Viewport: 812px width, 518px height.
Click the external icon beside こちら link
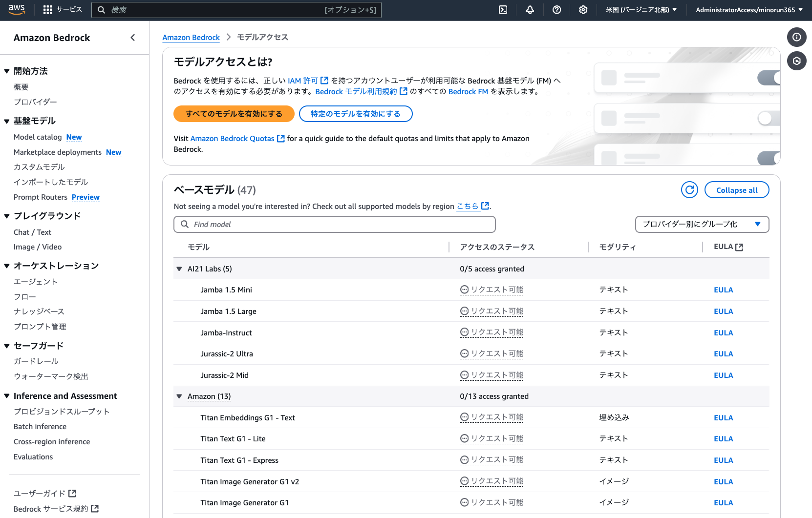coord(485,206)
